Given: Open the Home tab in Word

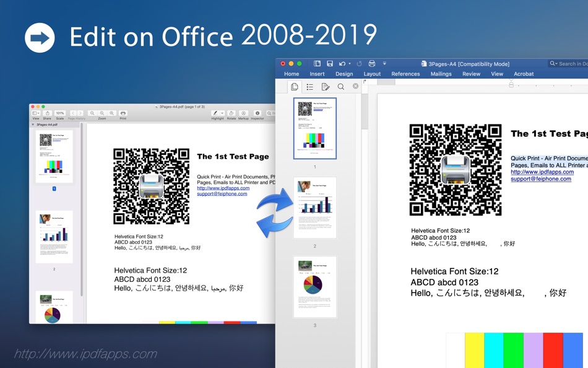Looking at the screenshot, I should [292, 74].
